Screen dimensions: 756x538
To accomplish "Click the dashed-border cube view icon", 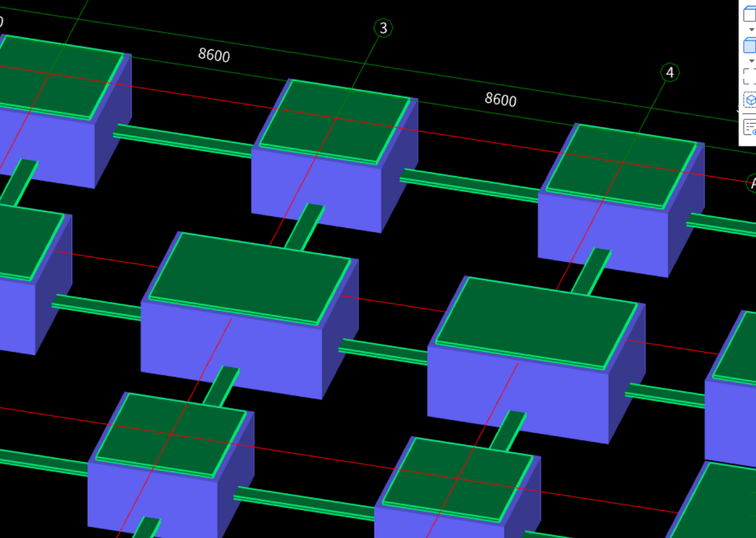I will 750,100.
